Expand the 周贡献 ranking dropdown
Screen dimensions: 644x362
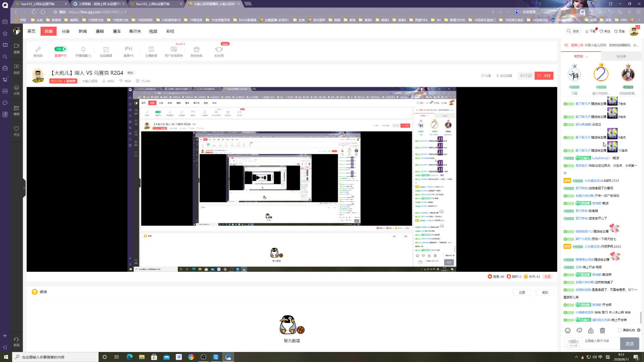pos(581,56)
